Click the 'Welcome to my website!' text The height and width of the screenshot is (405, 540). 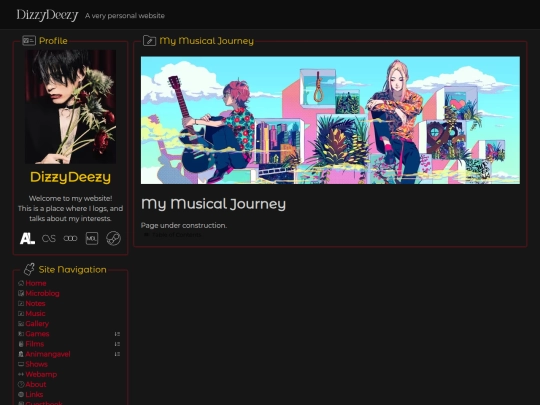tap(71, 198)
